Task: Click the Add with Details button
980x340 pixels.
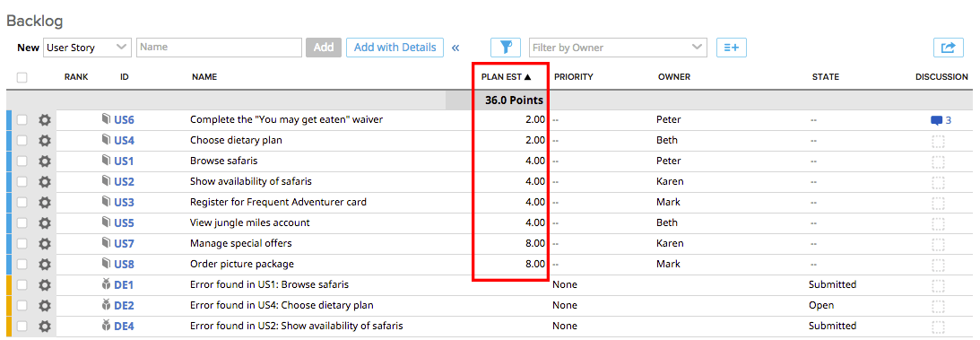Action: tap(395, 48)
